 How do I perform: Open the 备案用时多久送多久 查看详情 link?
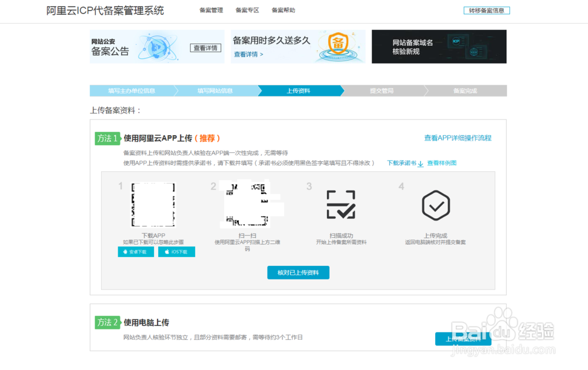coord(248,54)
